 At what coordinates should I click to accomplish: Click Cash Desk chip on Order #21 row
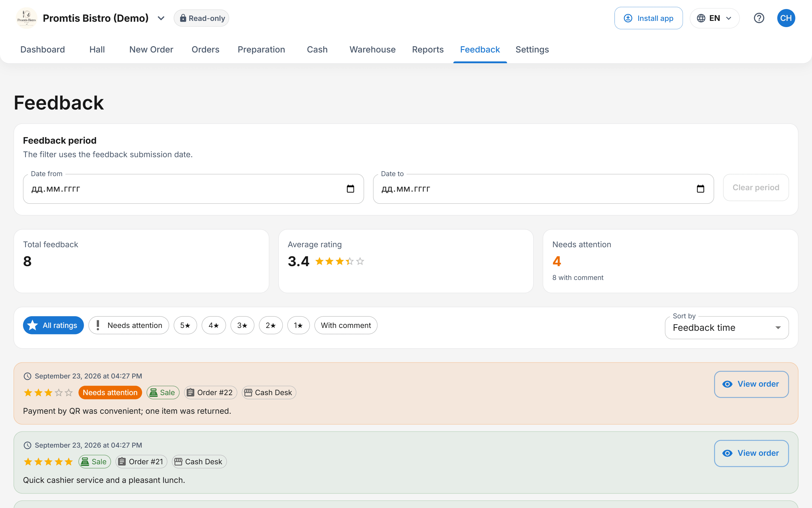199,462
